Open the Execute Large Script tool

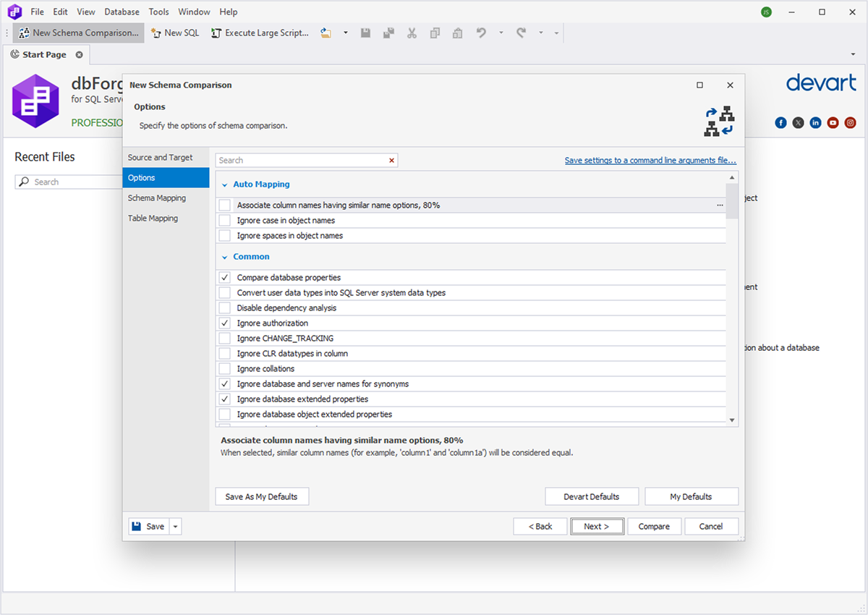point(260,33)
